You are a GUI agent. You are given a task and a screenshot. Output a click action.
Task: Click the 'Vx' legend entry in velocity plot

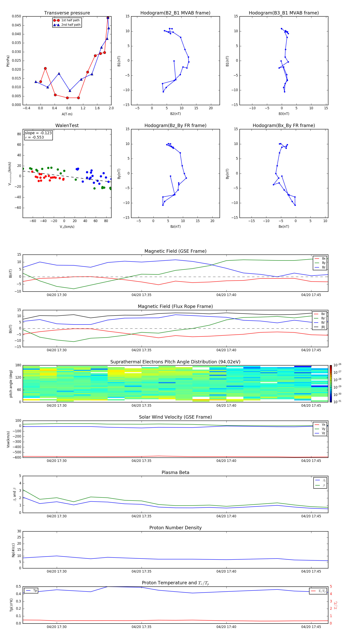click(320, 424)
